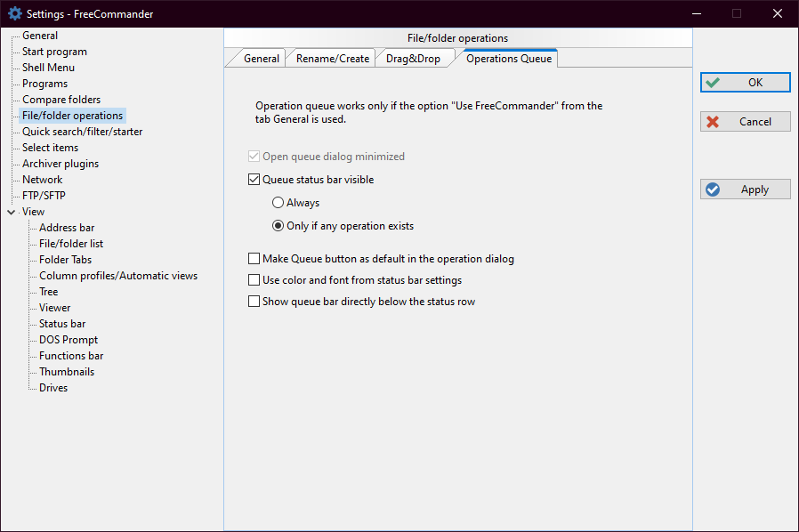Enable Show queue bar below status row

click(x=254, y=302)
